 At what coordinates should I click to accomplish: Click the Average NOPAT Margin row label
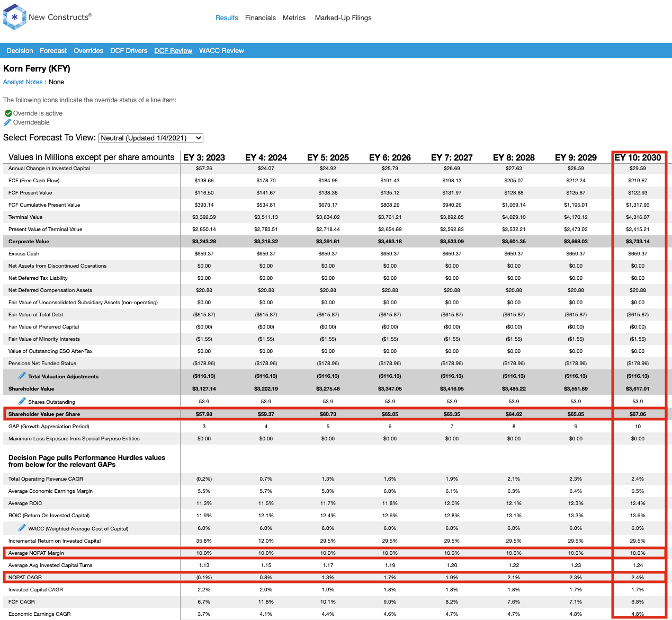(x=36, y=553)
